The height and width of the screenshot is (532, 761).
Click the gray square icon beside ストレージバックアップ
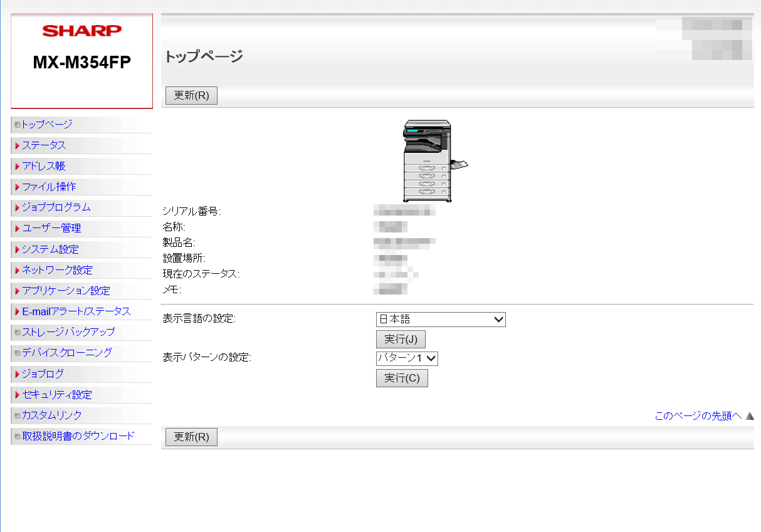click(18, 332)
